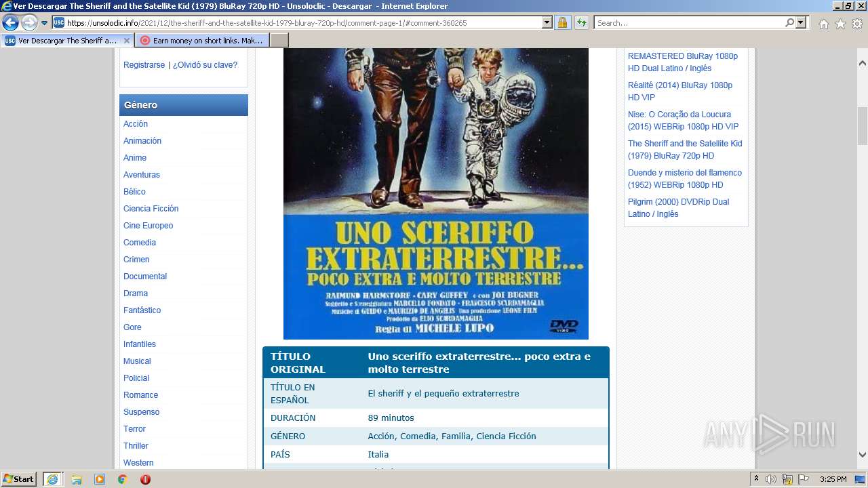Open the Crimen genre link
The image size is (868, 488).
click(136, 260)
